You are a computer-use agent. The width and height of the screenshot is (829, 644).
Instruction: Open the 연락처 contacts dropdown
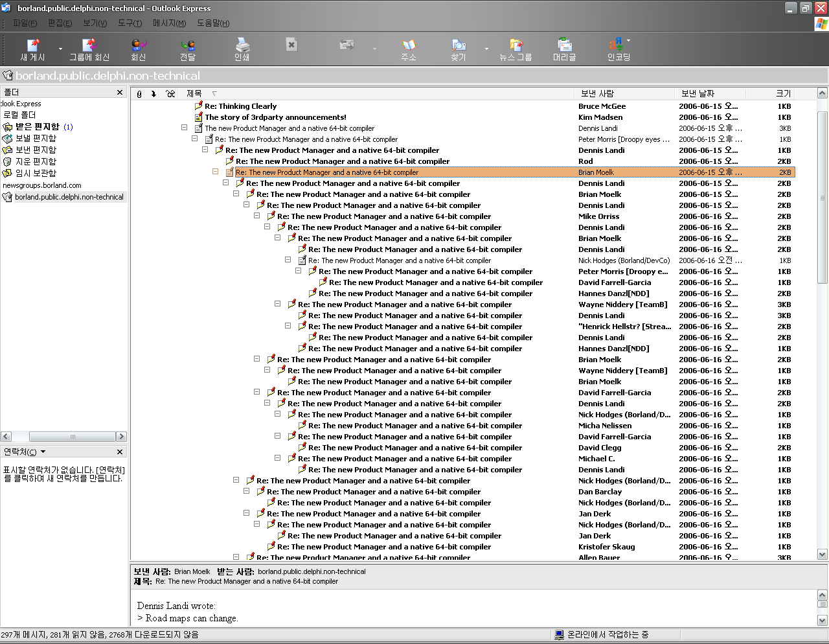pyautogui.click(x=43, y=452)
